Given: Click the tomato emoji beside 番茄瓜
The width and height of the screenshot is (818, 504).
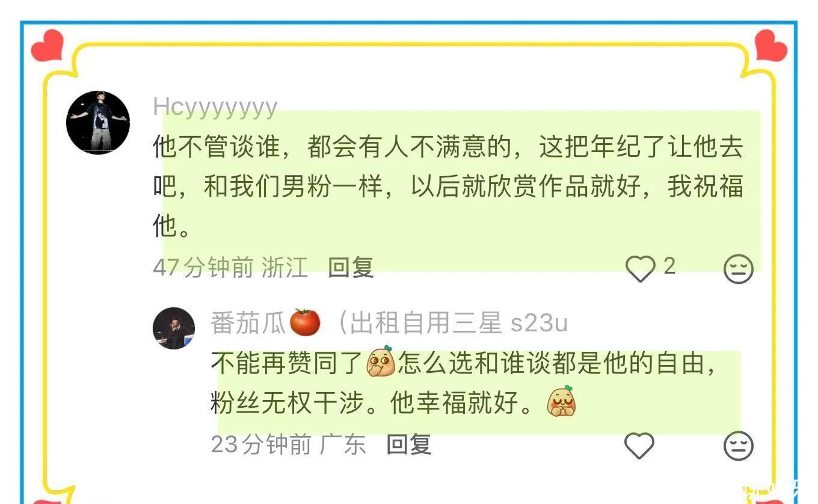Looking at the screenshot, I should (305, 322).
